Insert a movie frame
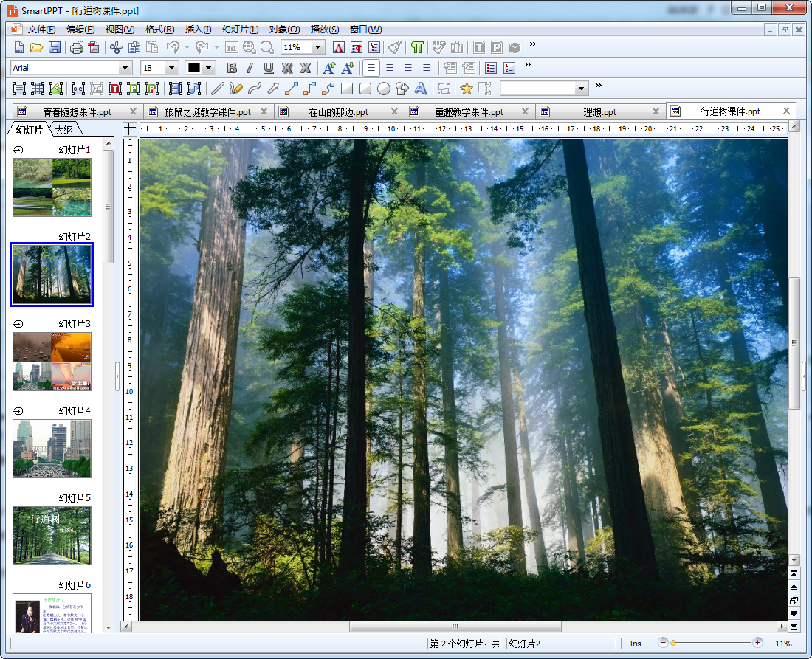 point(176,89)
